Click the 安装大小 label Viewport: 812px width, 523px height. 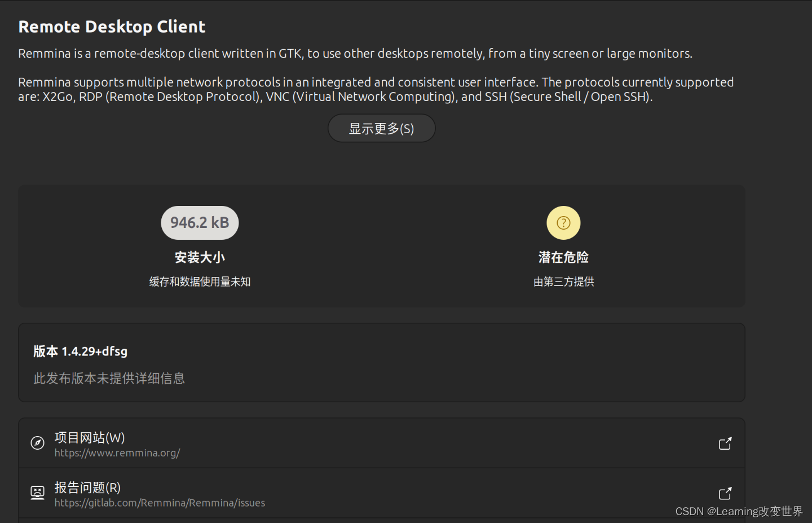[200, 257]
